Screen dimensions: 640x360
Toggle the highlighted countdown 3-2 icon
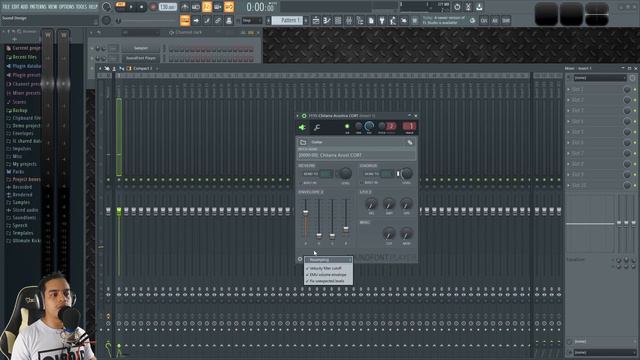click(207, 7)
